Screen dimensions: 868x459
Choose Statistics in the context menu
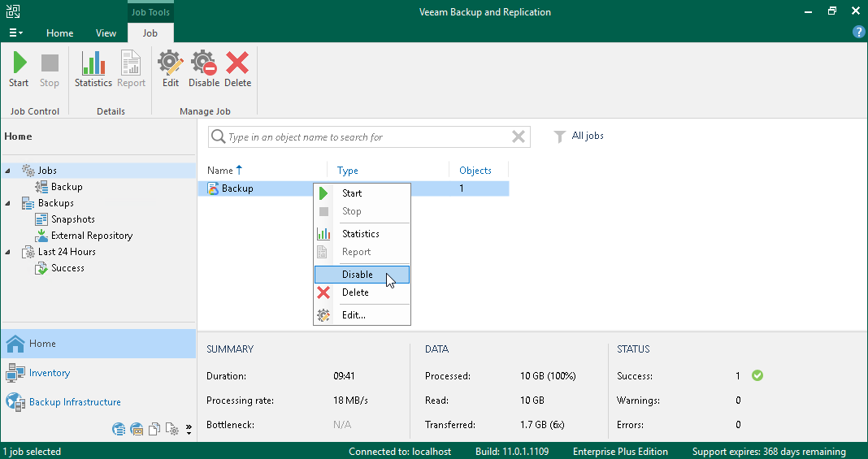[x=362, y=233]
